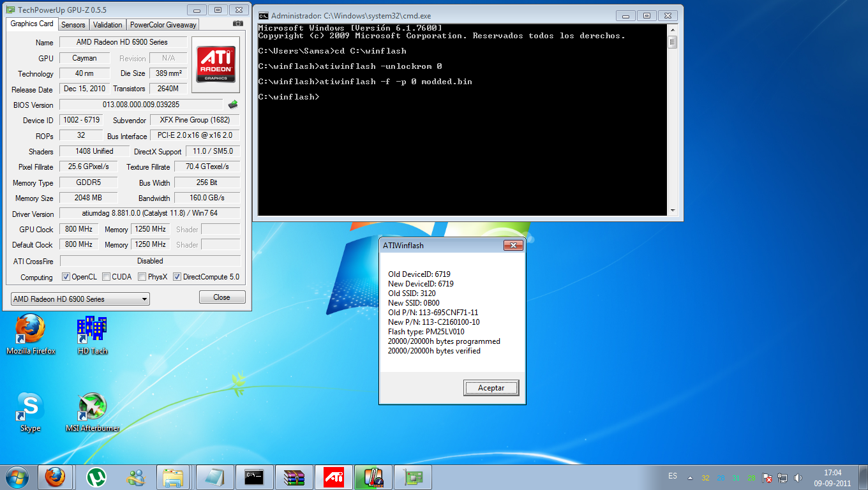Click the ATI CrossFire Disabled field
The width and height of the screenshot is (868, 490).
150,261
